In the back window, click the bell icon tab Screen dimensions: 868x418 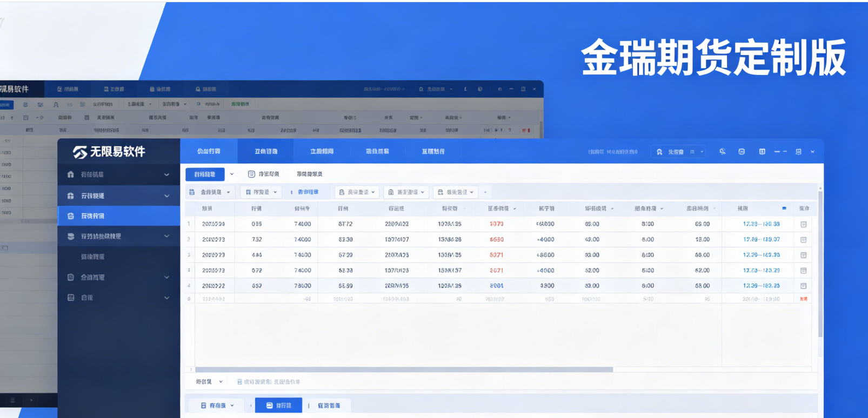tap(198, 89)
